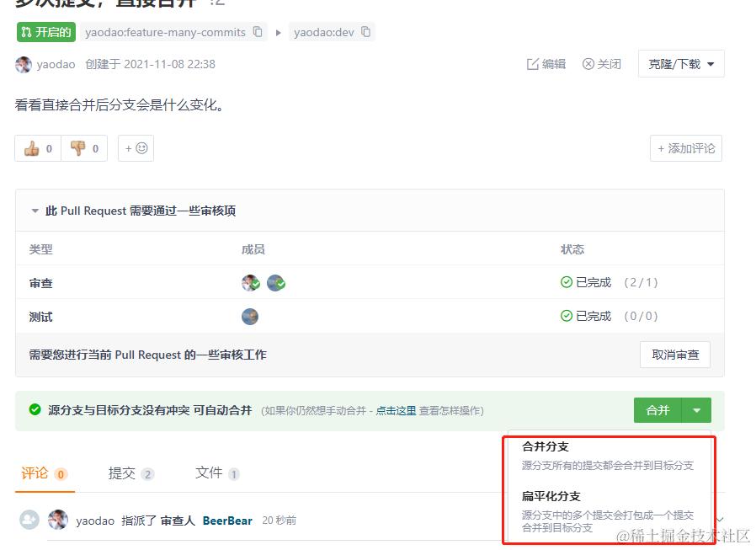Viewport: 756px width, 550px height.
Task: Open reviewer BeerBear's profile link
Action: click(x=226, y=521)
